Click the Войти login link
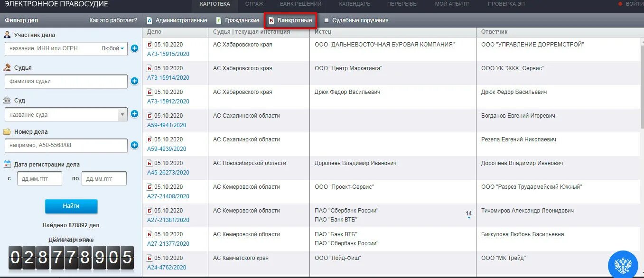The image size is (644, 278). click(635, 4)
